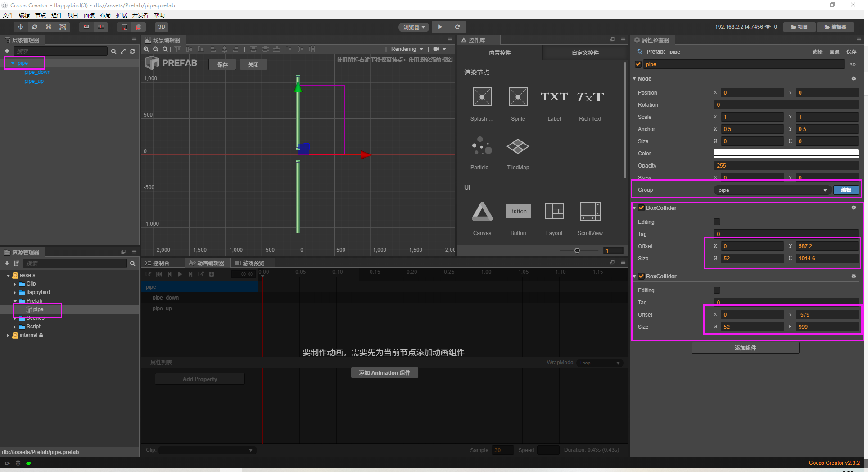Expand the Clip folder in assets
The height and width of the screenshot is (472, 868).
pyautogui.click(x=15, y=284)
